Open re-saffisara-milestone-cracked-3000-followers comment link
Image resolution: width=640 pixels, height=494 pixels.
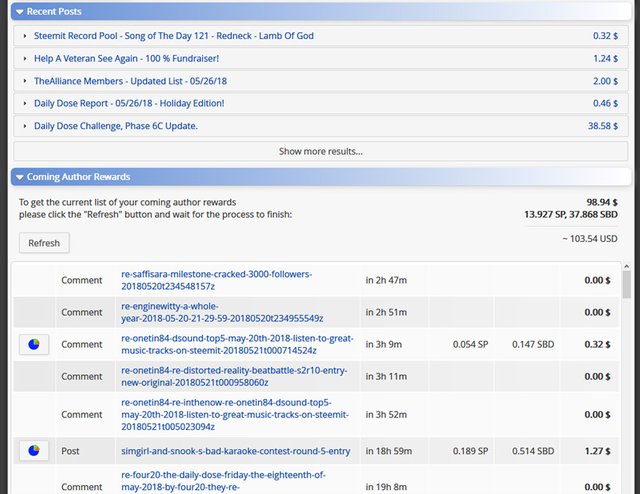(x=216, y=280)
